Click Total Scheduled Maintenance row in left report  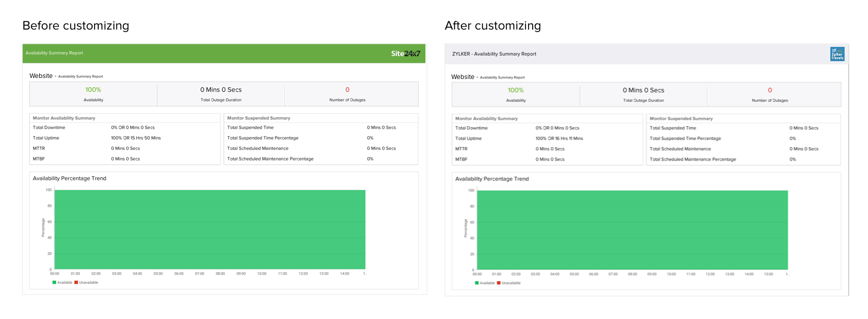[321, 148]
